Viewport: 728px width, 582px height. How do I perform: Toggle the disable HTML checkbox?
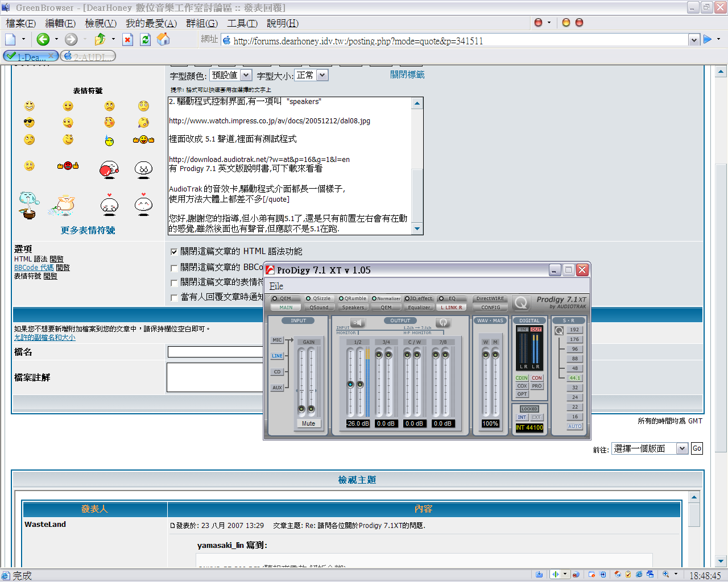174,251
